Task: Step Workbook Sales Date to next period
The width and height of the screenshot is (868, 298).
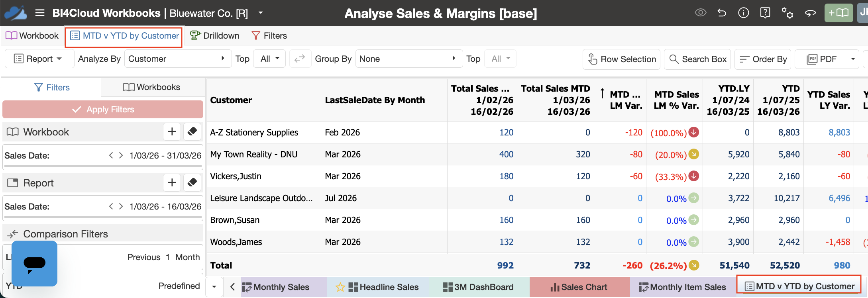Action: (121, 155)
